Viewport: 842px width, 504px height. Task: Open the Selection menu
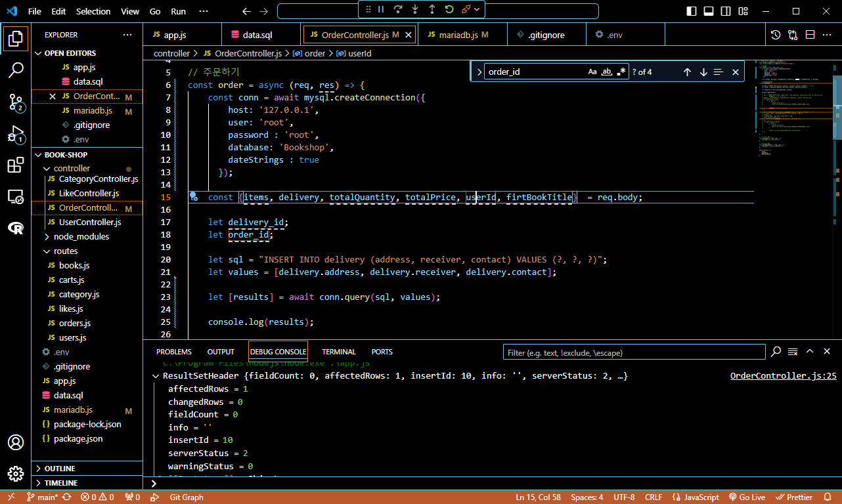[93, 11]
